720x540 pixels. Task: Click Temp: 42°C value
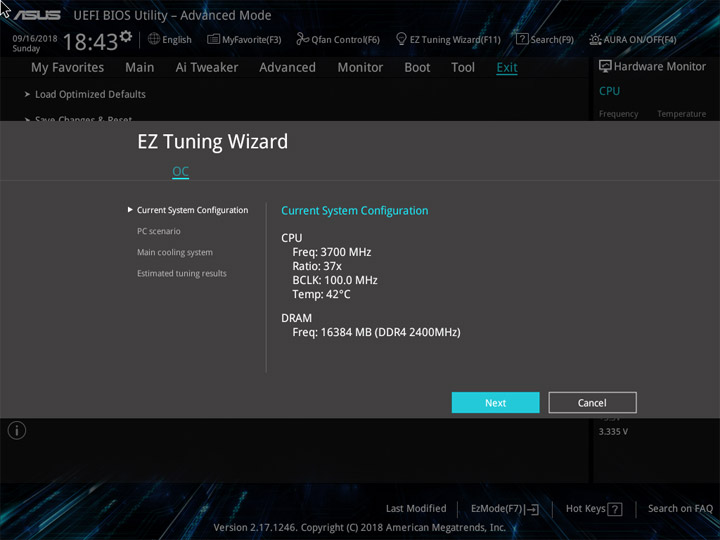(x=321, y=294)
